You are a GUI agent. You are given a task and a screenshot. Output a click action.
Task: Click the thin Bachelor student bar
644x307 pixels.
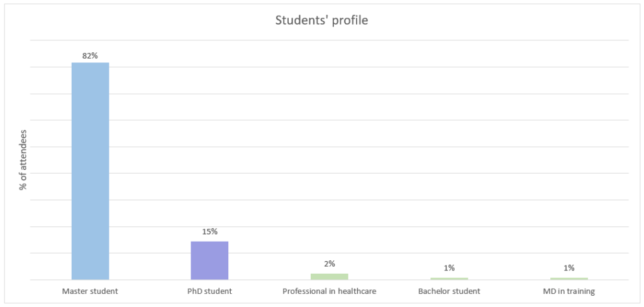[x=449, y=279]
